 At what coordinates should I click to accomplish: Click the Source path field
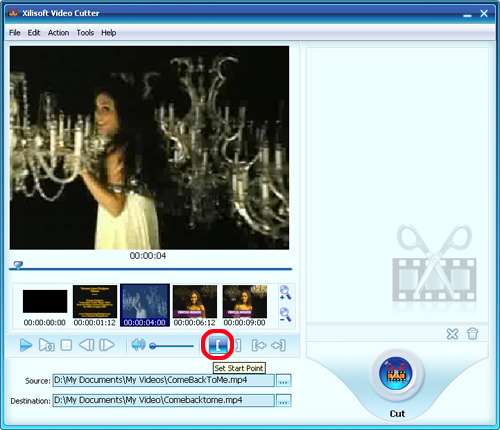(x=164, y=381)
